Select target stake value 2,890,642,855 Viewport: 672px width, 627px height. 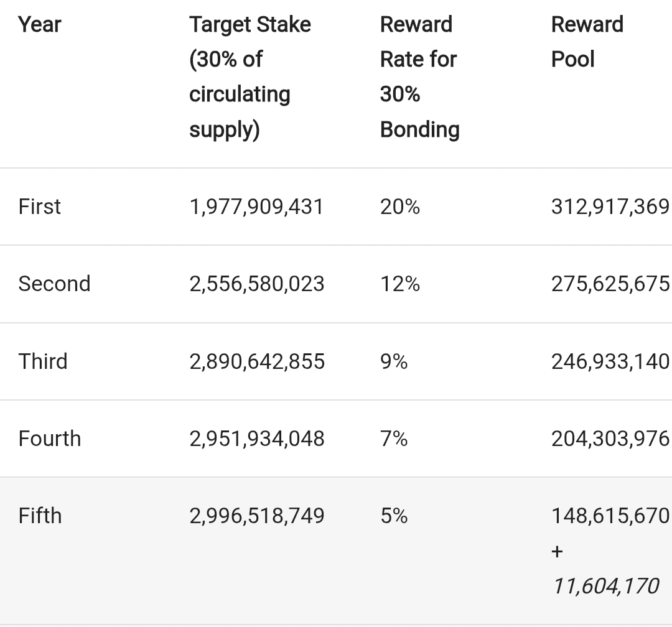point(256,361)
